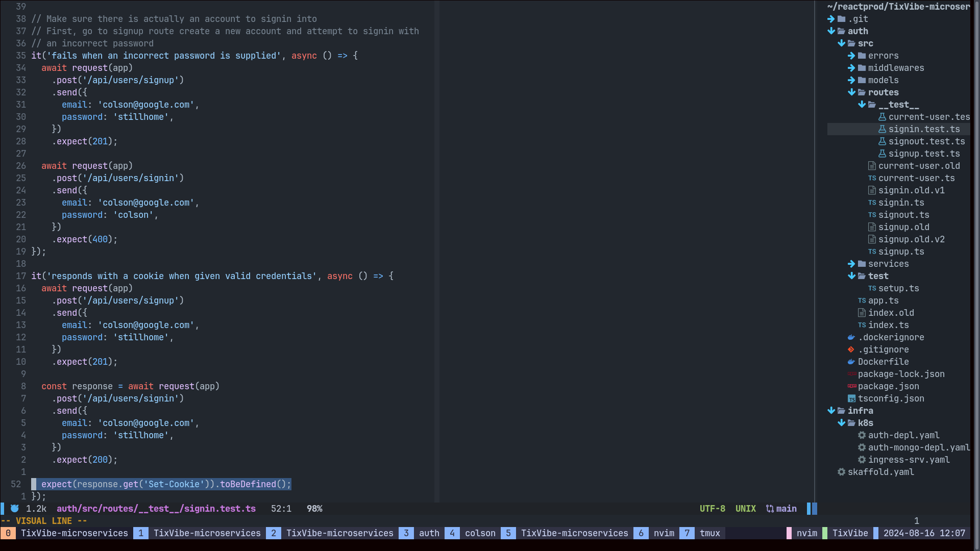Click the TS icon next to signin.ts

point(872,203)
